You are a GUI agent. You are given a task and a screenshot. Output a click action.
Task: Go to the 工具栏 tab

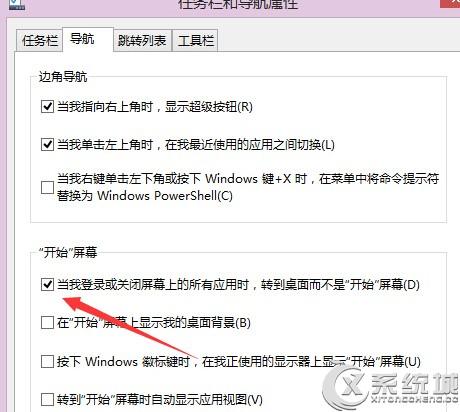click(x=195, y=41)
